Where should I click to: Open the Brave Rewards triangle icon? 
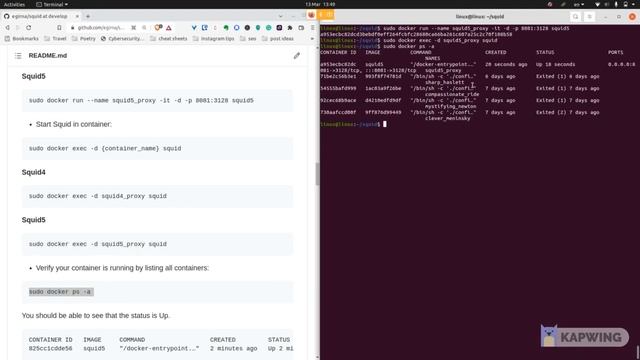point(169,28)
